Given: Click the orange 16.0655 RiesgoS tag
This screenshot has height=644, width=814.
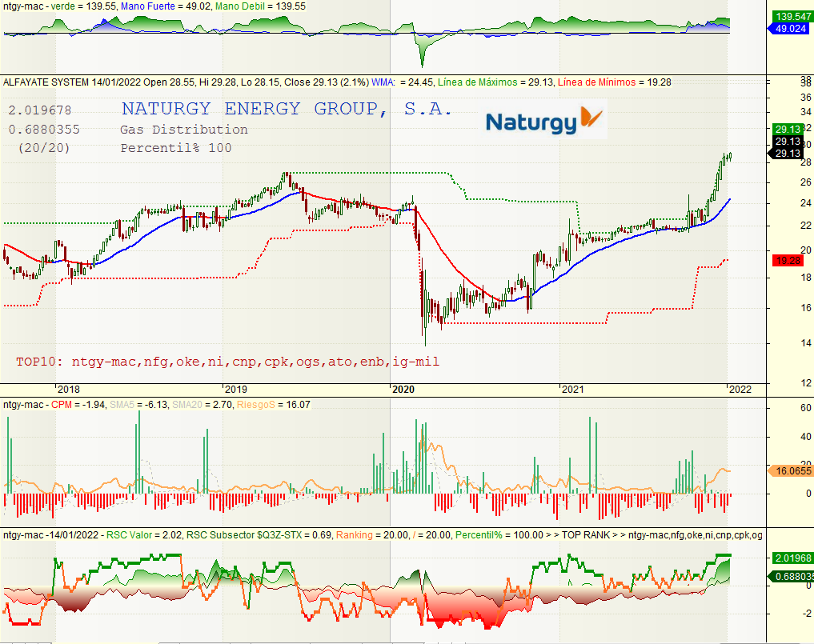Looking at the screenshot, I should click(x=790, y=470).
